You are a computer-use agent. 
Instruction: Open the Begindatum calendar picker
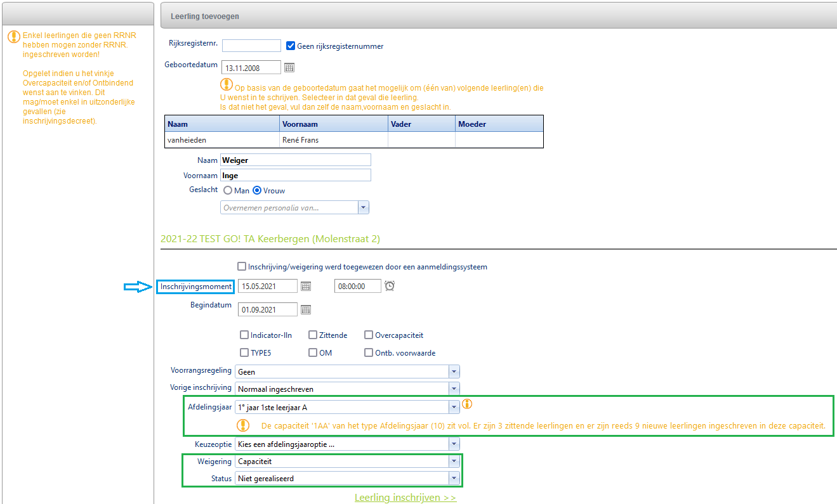[306, 310]
